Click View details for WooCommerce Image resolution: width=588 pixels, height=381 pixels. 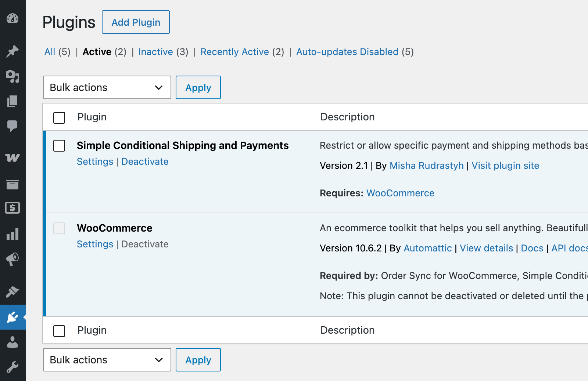[x=486, y=248]
